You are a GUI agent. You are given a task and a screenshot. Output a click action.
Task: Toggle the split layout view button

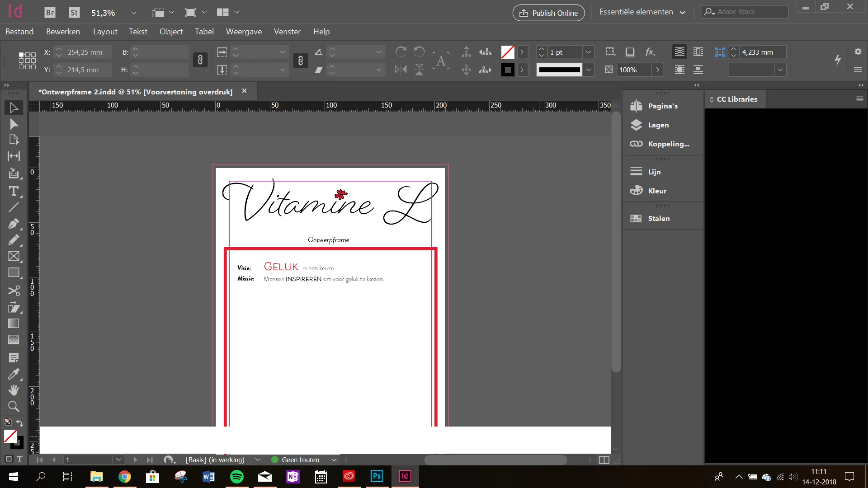tap(604, 460)
